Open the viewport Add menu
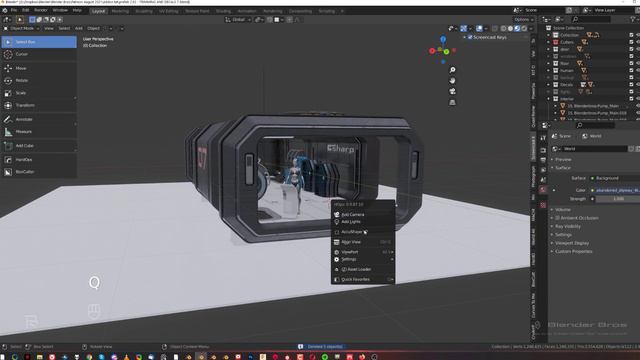 (x=78, y=28)
